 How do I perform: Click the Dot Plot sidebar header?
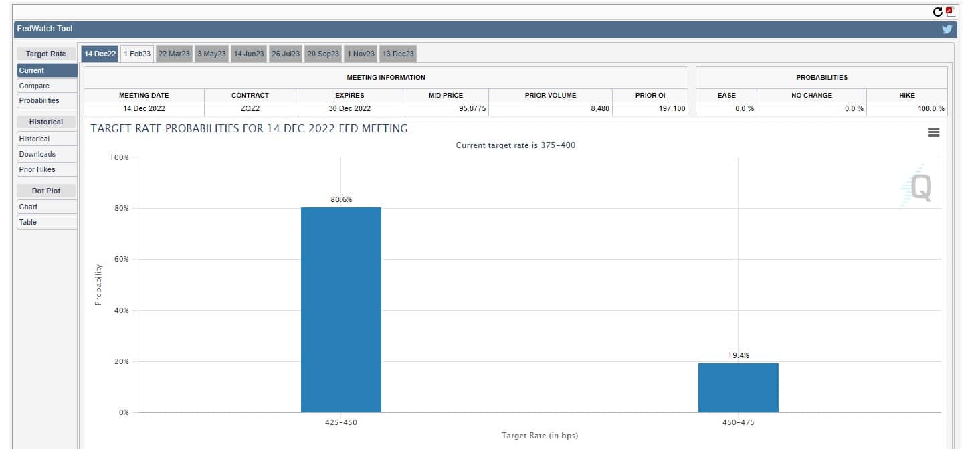point(46,191)
